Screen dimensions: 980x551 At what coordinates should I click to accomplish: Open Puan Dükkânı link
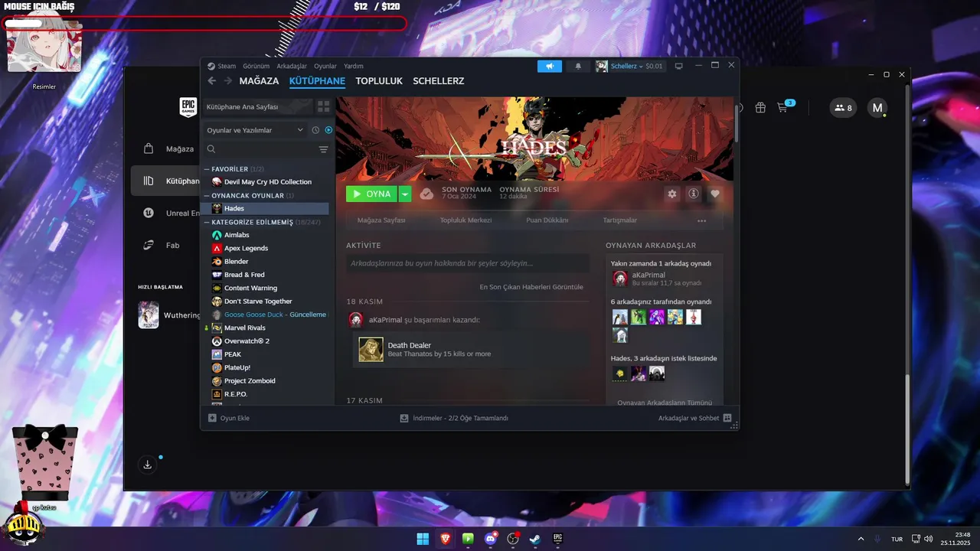pyautogui.click(x=547, y=220)
